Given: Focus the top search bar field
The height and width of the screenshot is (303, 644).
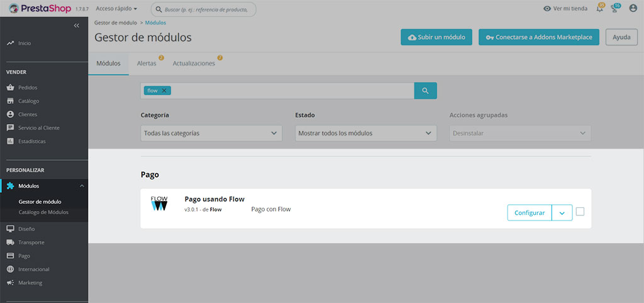Looking at the screenshot, I should pyautogui.click(x=204, y=9).
